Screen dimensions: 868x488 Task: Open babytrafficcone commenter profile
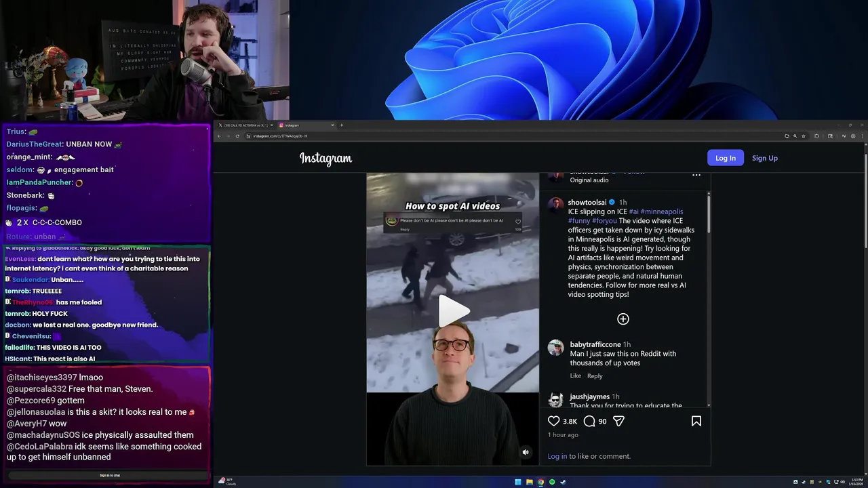595,344
